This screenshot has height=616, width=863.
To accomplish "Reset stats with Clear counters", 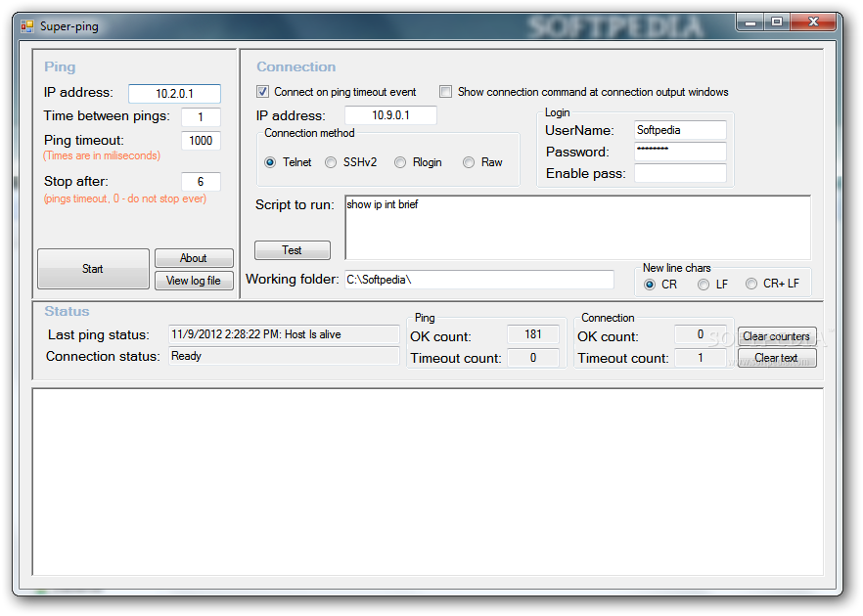I will click(x=777, y=336).
